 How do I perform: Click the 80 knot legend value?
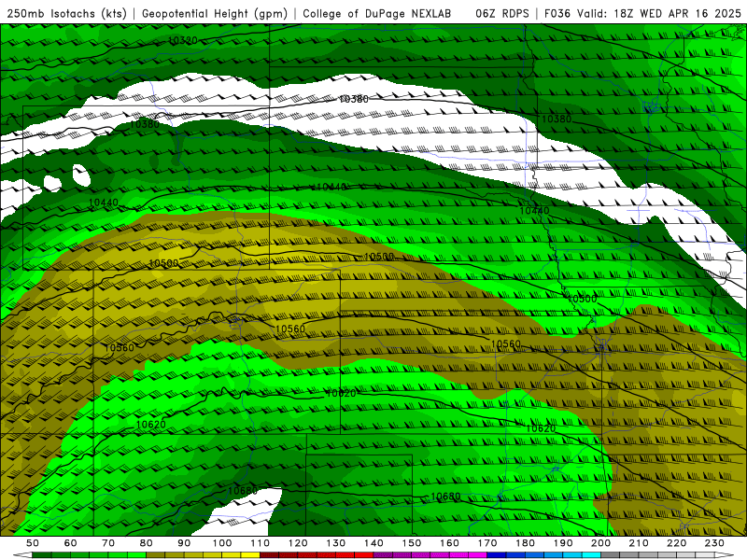coord(147,543)
